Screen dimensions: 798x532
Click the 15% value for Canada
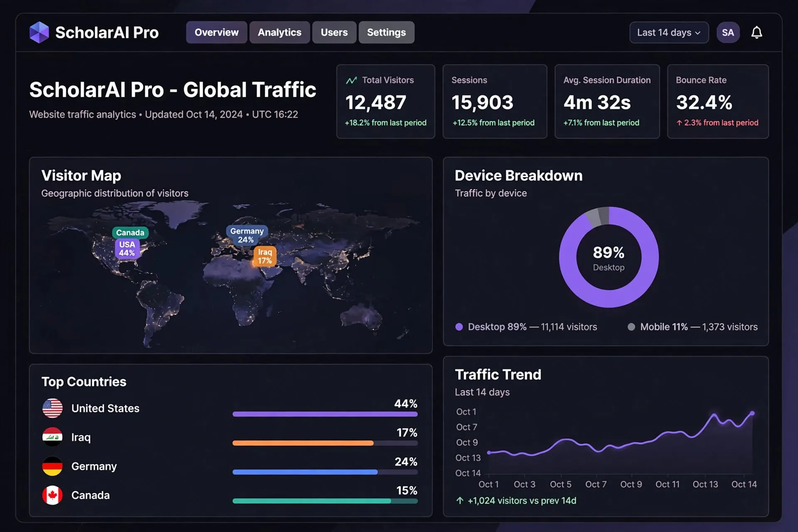(406, 490)
